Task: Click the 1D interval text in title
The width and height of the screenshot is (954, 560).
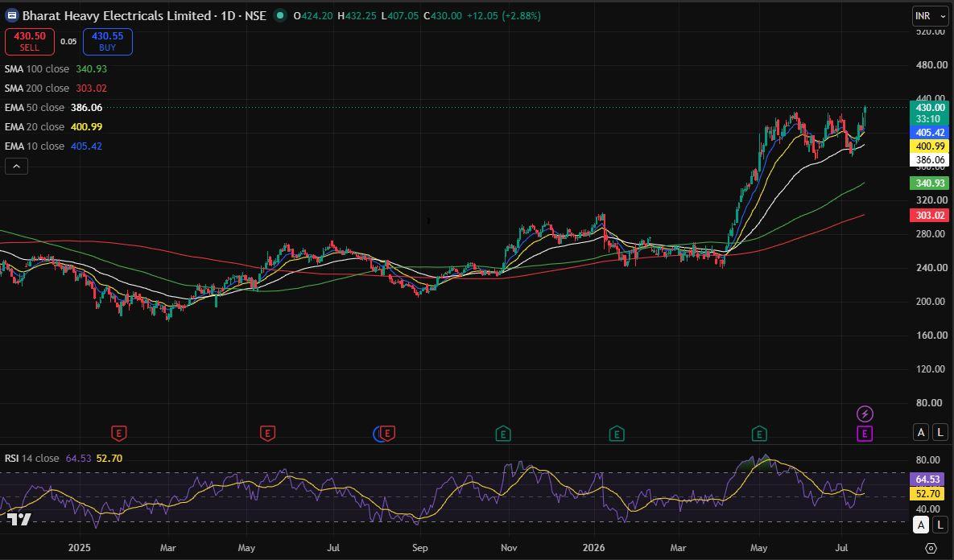Action: point(228,16)
